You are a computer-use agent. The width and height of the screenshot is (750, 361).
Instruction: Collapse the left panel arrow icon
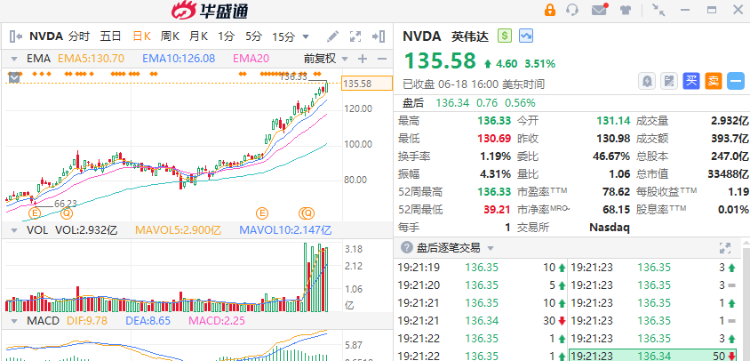click(x=16, y=36)
